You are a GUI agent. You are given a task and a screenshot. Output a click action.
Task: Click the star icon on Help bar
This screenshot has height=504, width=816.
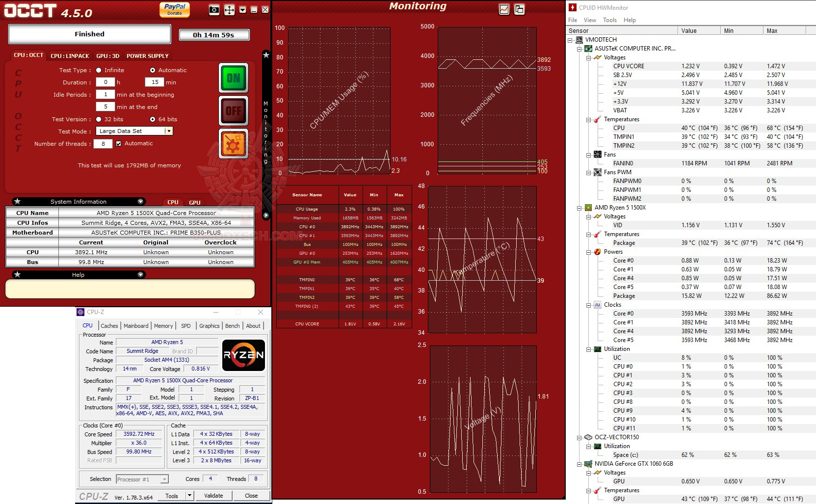pyautogui.click(x=17, y=274)
